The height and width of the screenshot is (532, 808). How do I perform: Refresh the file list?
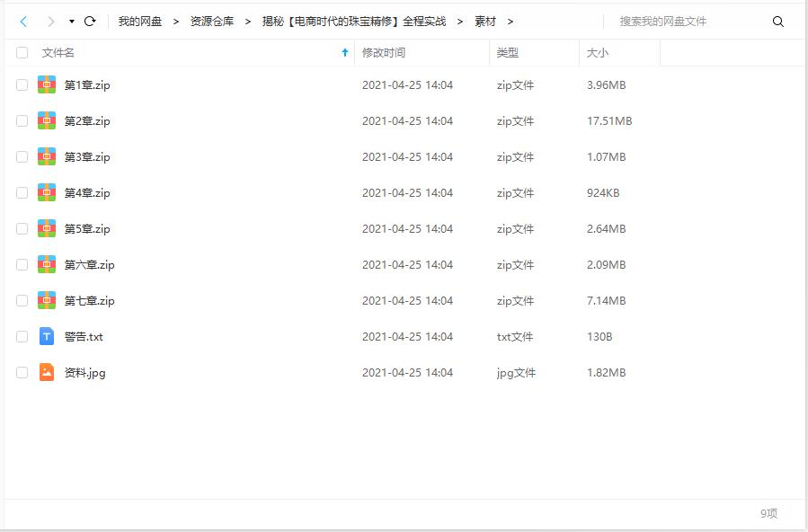tap(90, 21)
